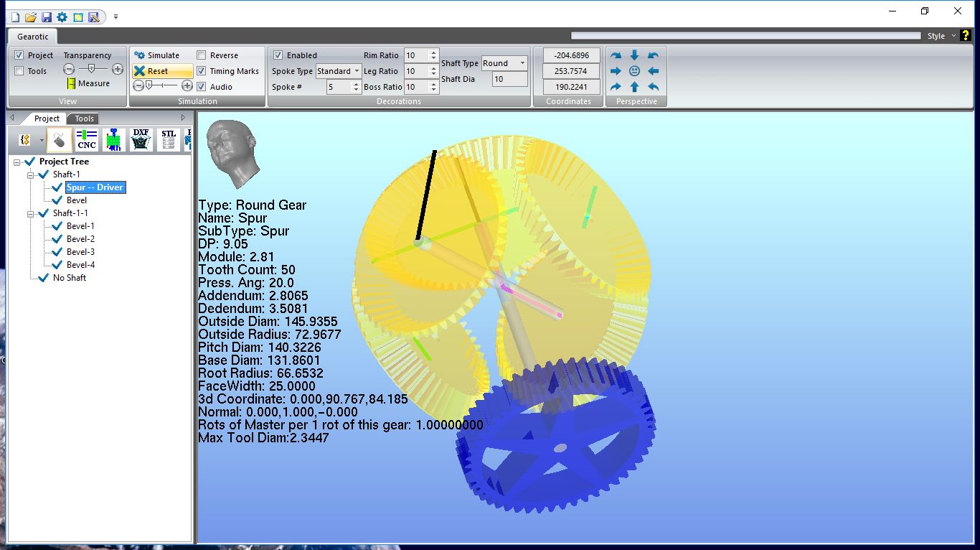Click the Open folder icon
Image resolution: width=980 pixels, height=550 pixels.
click(31, 17)
